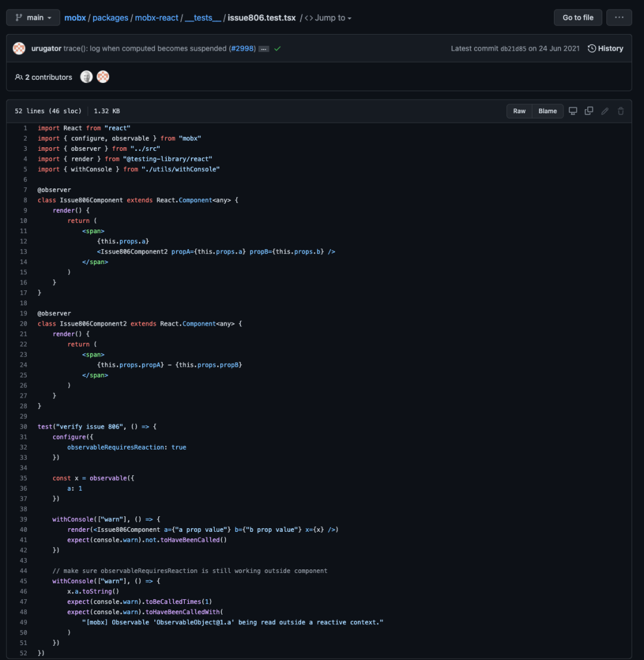The image size is (644, 660).
Task: Click the green commit status checkmark
Action: tap(277, 49)
